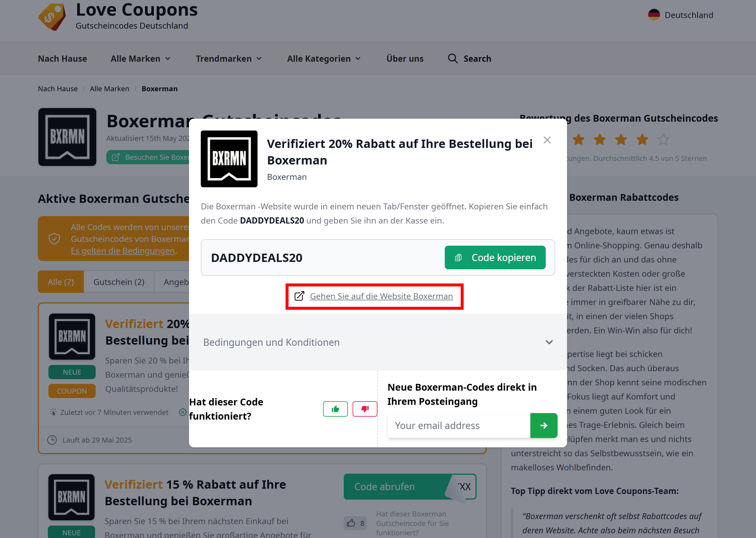Image resolution: width=756 pixels, height=538 pixels.
Task: Expand Bedingungen und Konditionen section
Action: (378, 342)
